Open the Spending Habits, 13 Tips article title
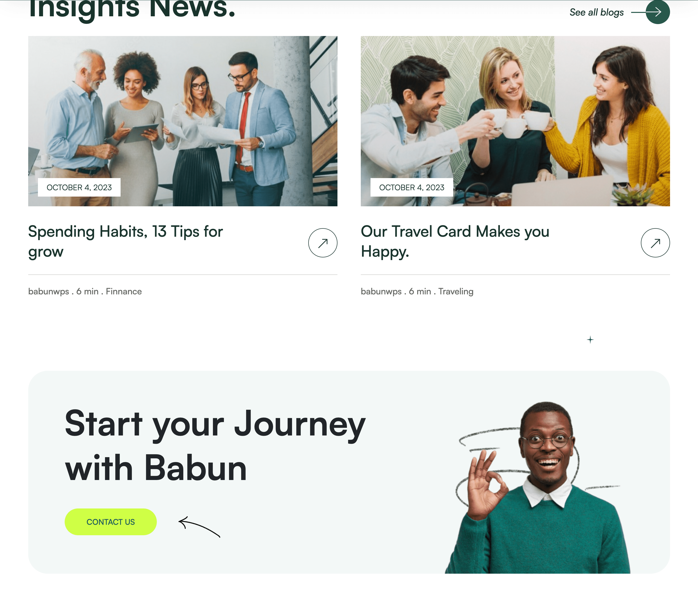The height and width of the screenshot is (616, 698). (125, 241)
